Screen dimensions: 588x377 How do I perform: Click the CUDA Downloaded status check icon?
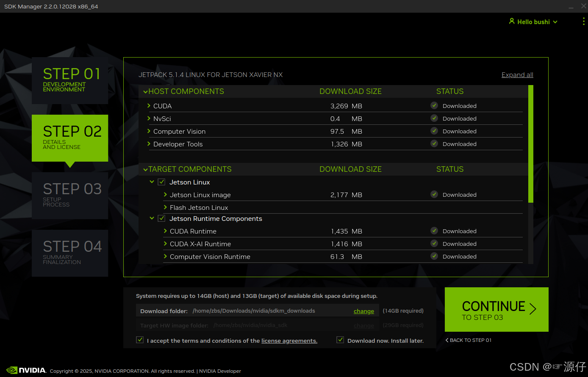point(434,105)
